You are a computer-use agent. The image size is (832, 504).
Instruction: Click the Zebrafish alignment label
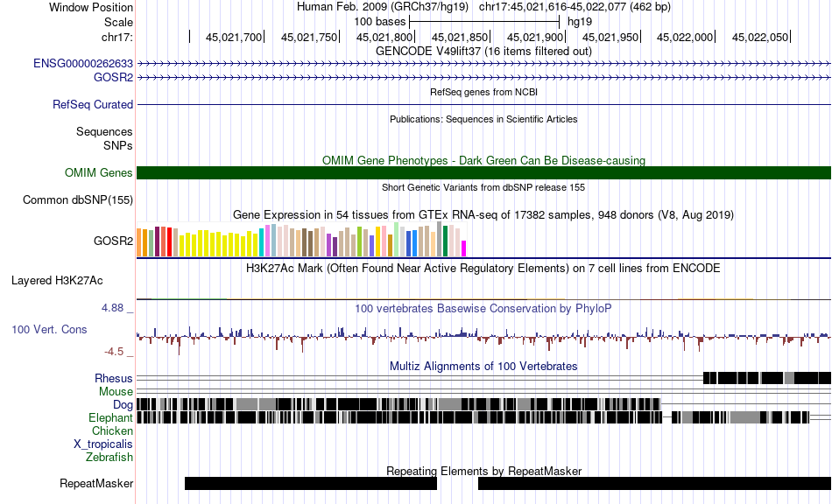[x=109, y=457]
